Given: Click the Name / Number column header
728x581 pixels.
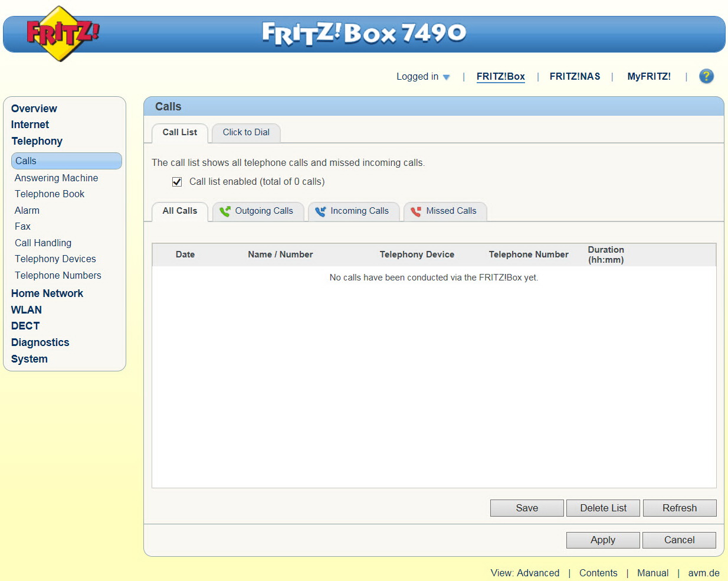Looking at the screenshot, I should [x=280, y=254].
